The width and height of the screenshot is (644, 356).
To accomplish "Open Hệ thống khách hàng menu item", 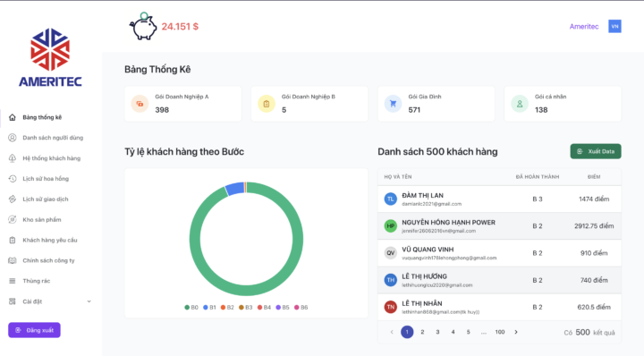I will [51, 158].
